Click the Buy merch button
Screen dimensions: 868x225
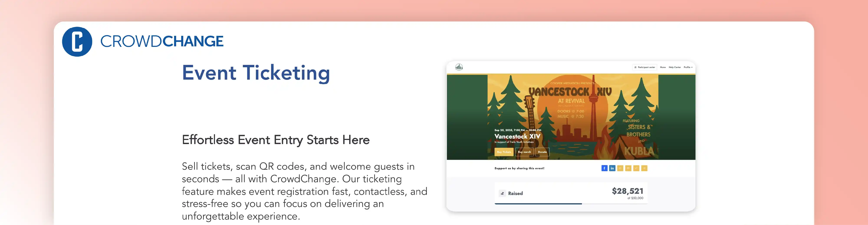(x=524, y=152)
